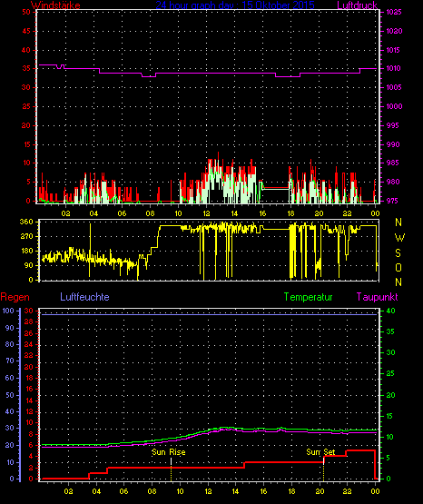Click the 40 value on green temperature axis

pos(390,311)
